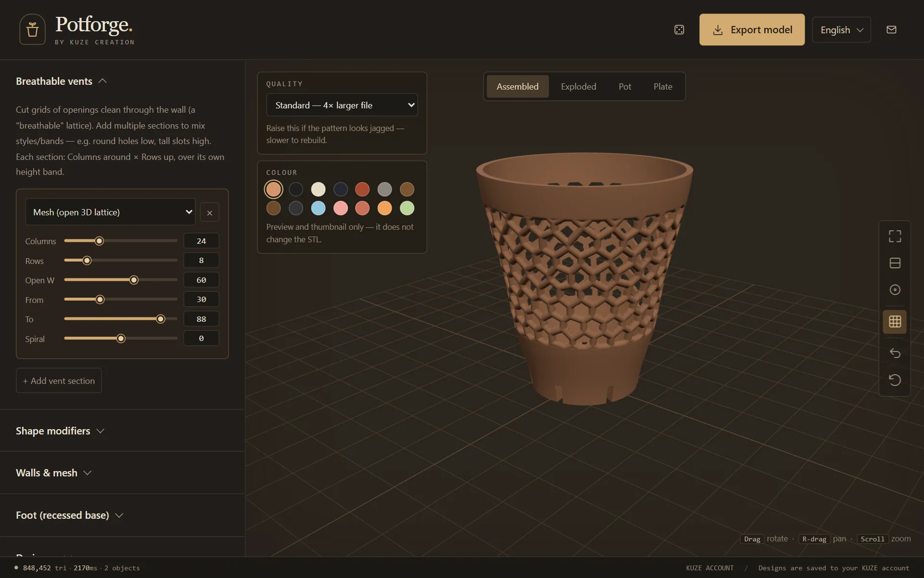The image size is (924, 578).
Task: Select the orange colour swatch
Action: tap(385, 208)
